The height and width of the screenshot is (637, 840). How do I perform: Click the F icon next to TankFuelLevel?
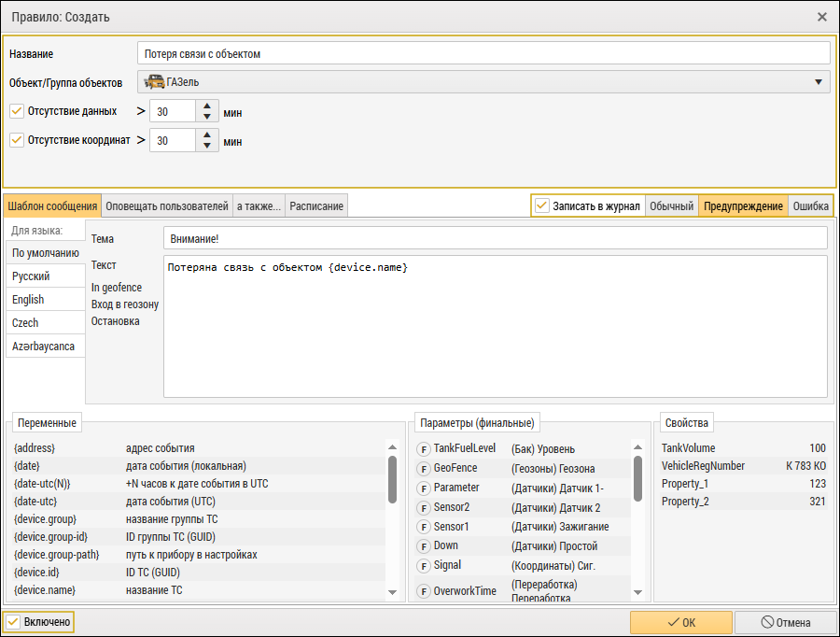[x=423, y=449]
